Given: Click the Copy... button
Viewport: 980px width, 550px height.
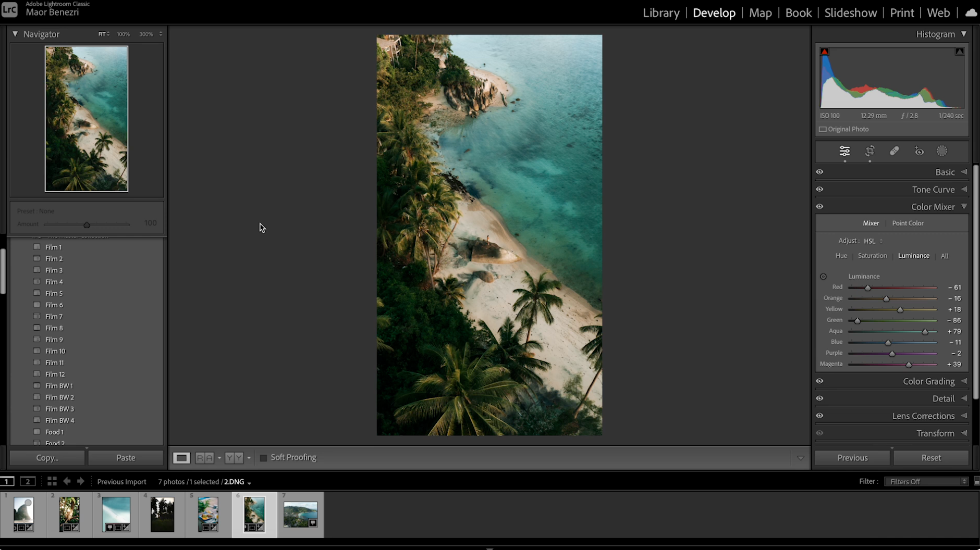Looking at the screenshot, I should coord(47,458).
